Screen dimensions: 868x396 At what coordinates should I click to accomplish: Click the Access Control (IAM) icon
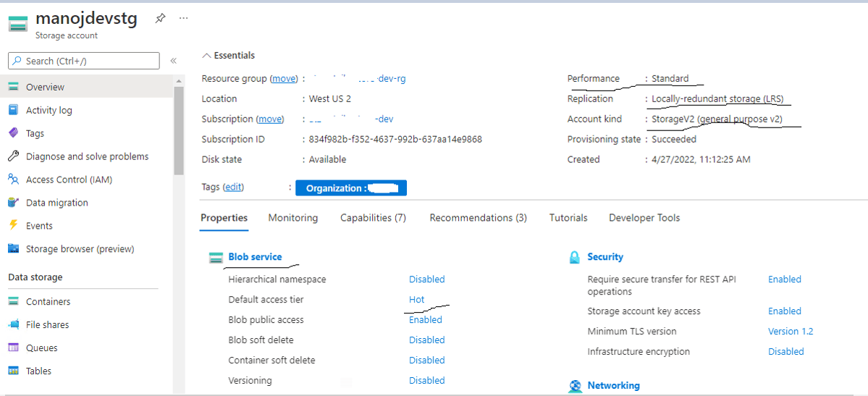[x=13, y=180]
